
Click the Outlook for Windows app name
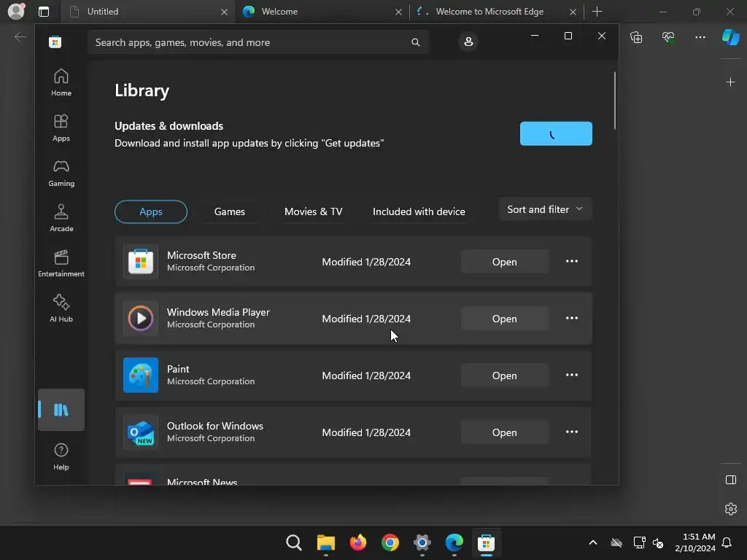pos(215,426)
